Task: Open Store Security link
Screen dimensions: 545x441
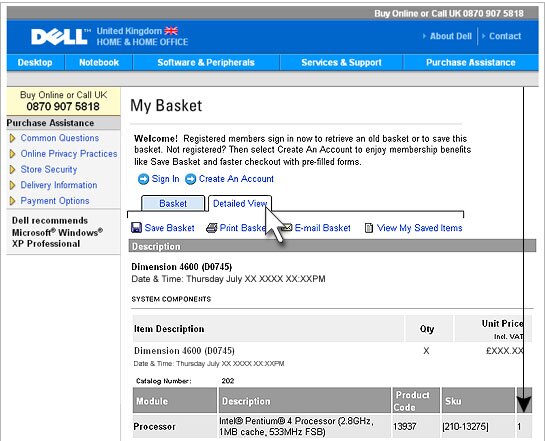Action: (x=49, y=169)
